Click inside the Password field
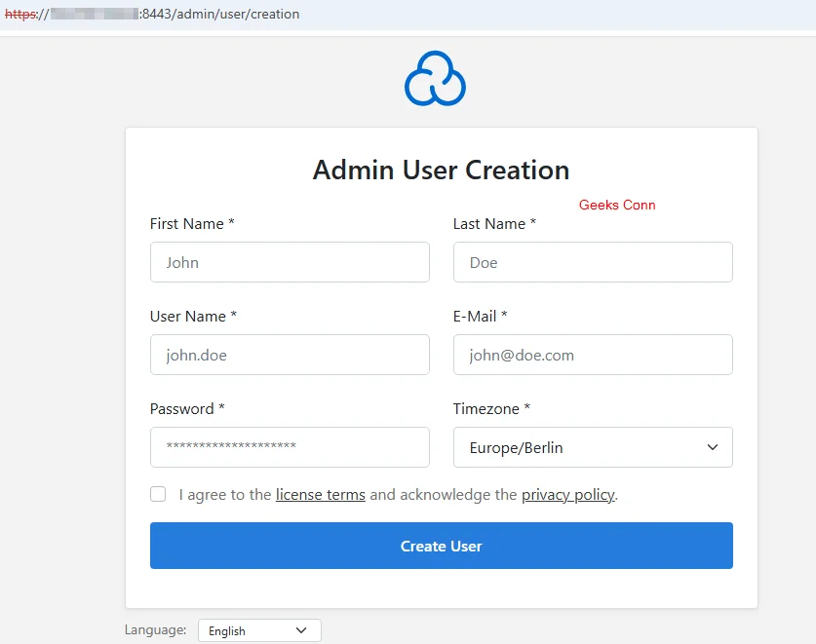The width and height of the screenshot is (816, 644). tap(289, 446)
